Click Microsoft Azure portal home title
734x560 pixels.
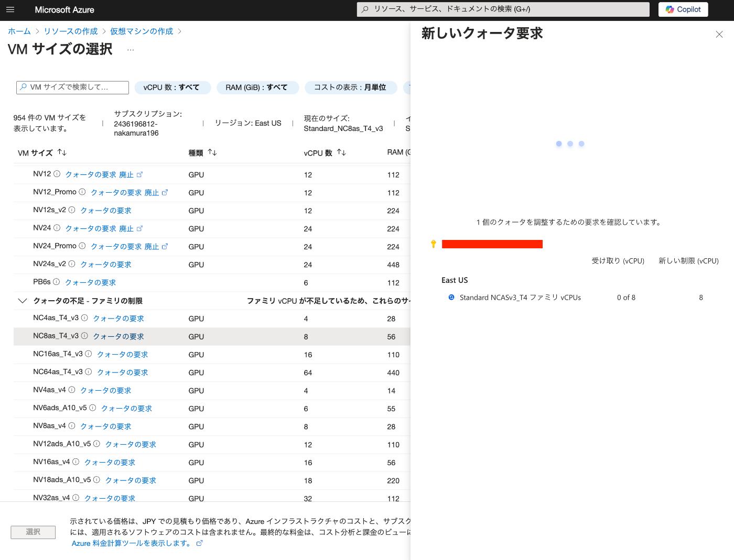click(64, 9)
